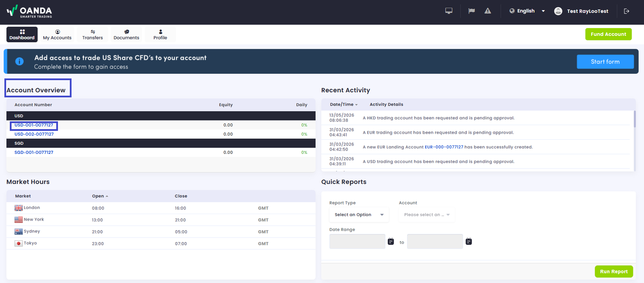Expand the English language dropdown
Image resolution: width=644 pixels, height=283 pixels.
543,11
